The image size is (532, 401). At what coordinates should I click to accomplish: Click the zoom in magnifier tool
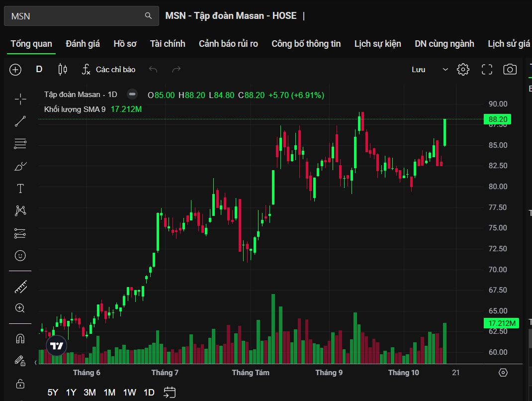tap(20, 308)
